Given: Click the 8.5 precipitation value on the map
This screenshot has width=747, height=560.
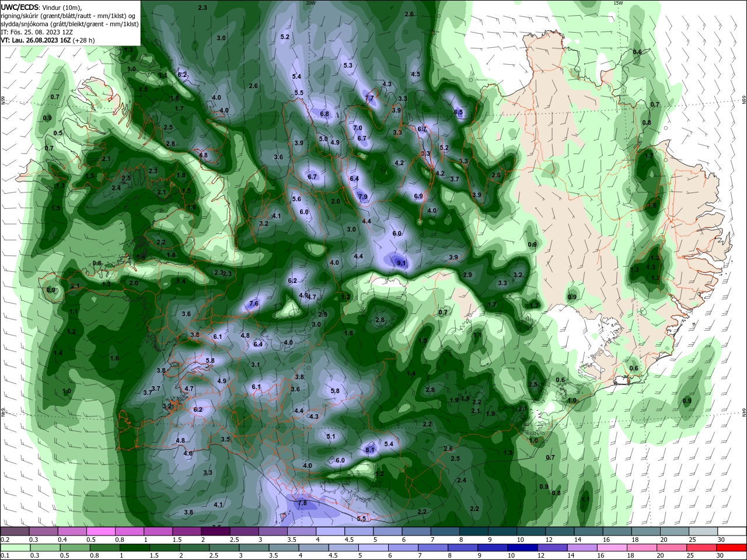Looking at the screenshot, I should pyautogui.click(x=459, y=112).
